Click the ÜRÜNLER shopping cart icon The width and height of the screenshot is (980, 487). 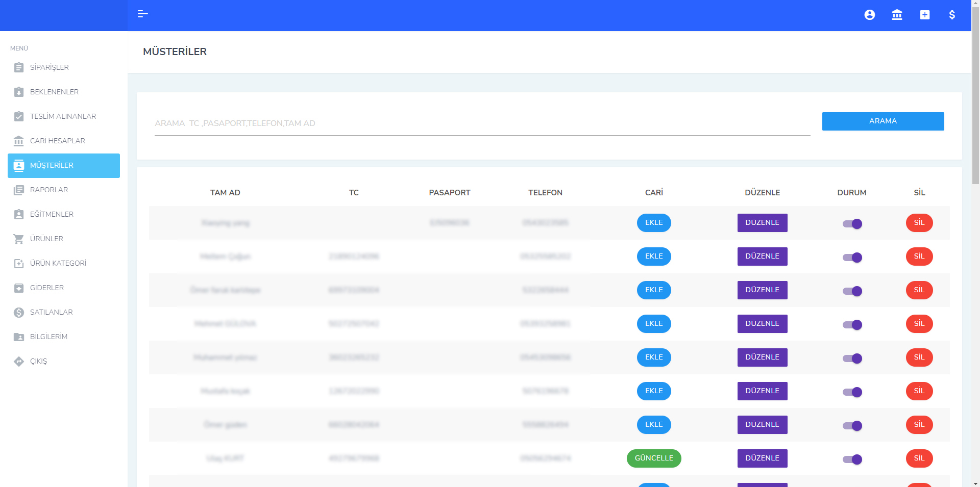point(19,239)
